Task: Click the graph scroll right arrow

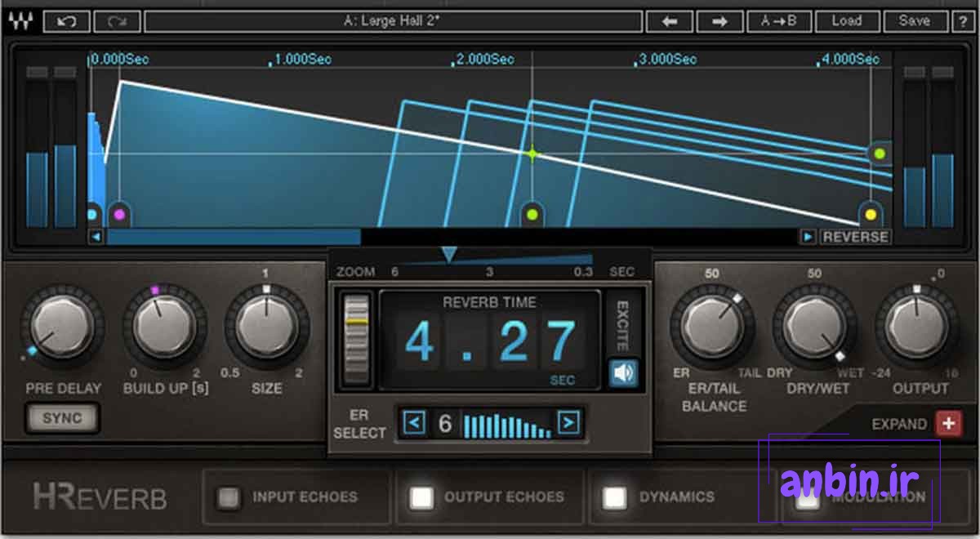Action: click(x=808, y=237)
